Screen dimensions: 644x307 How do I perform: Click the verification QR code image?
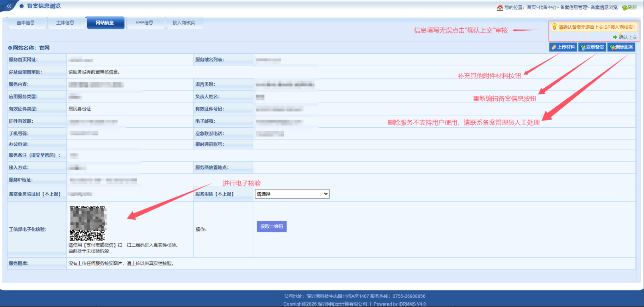click(87, 223)
